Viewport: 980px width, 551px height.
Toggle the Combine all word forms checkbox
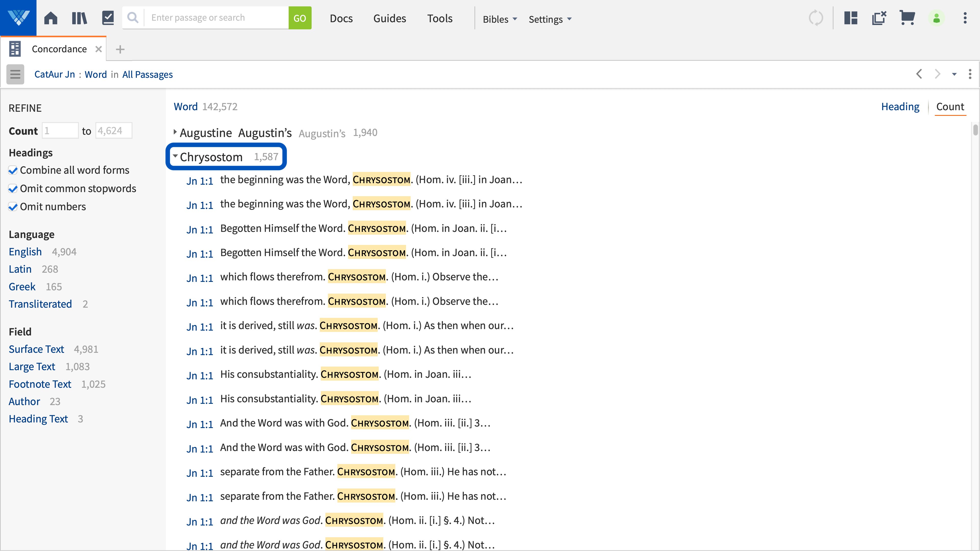13,170
